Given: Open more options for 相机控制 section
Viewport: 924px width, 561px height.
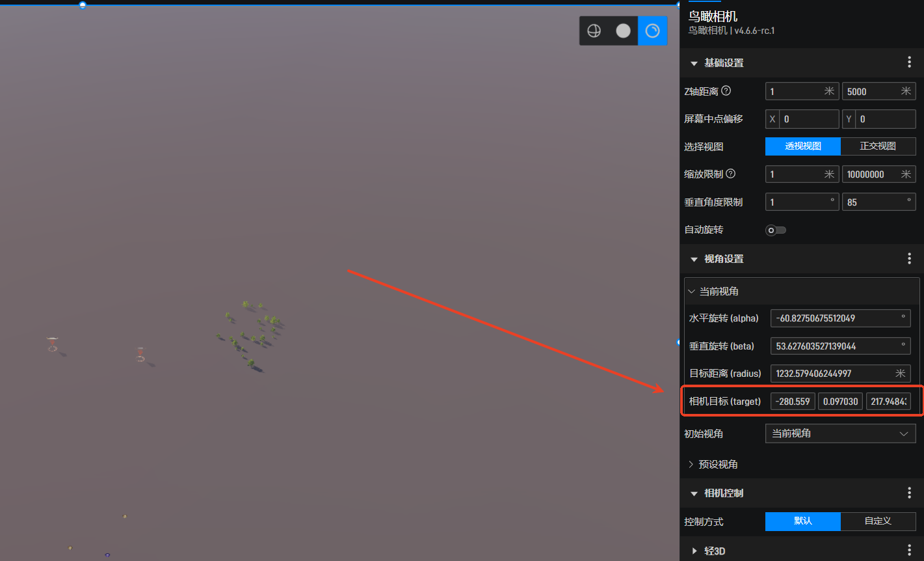Looking at the screenshot, I should 909,493.
